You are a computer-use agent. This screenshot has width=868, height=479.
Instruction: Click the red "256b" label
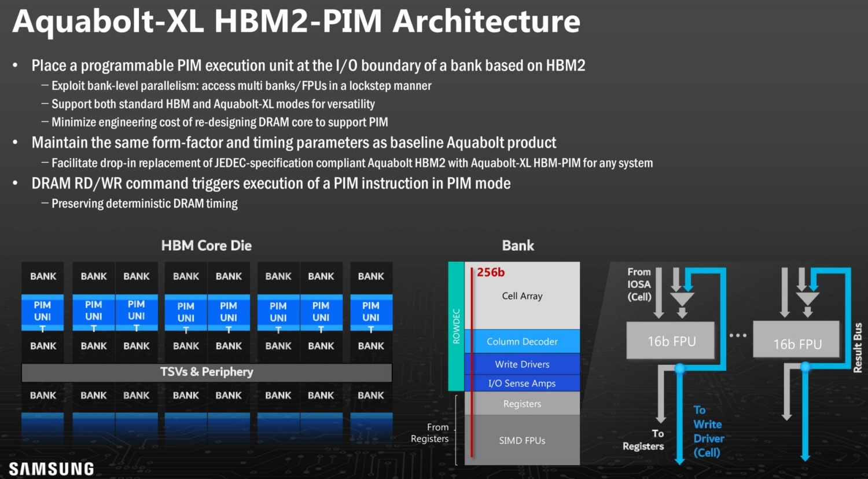point(491,272)
